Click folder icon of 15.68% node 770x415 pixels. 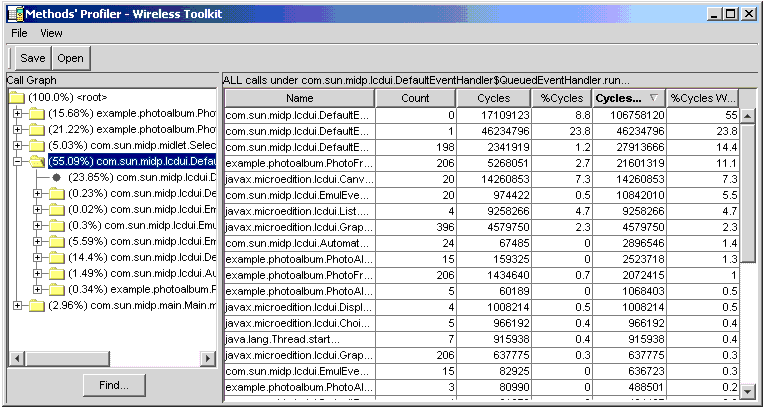[37, 113]
